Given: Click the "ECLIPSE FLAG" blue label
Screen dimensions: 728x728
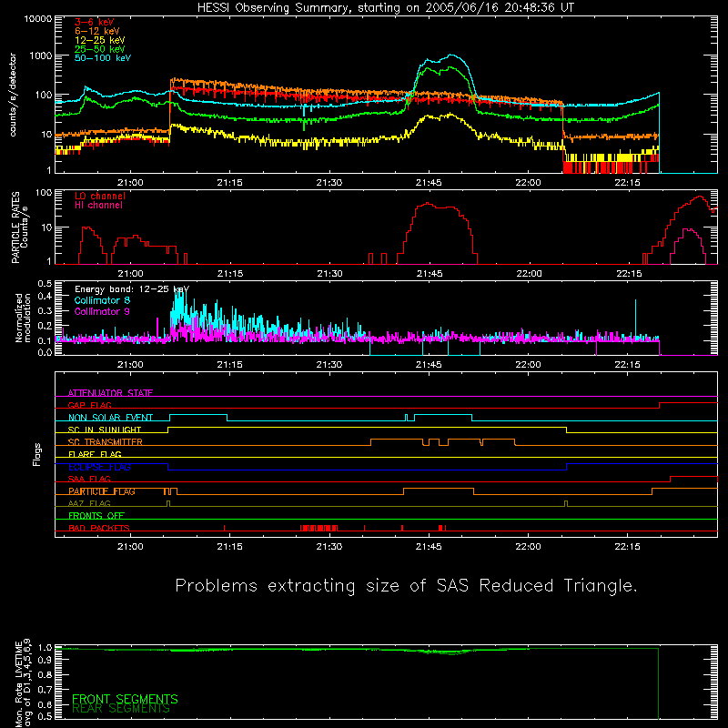Looking at the screenshot, I should 99,467.
